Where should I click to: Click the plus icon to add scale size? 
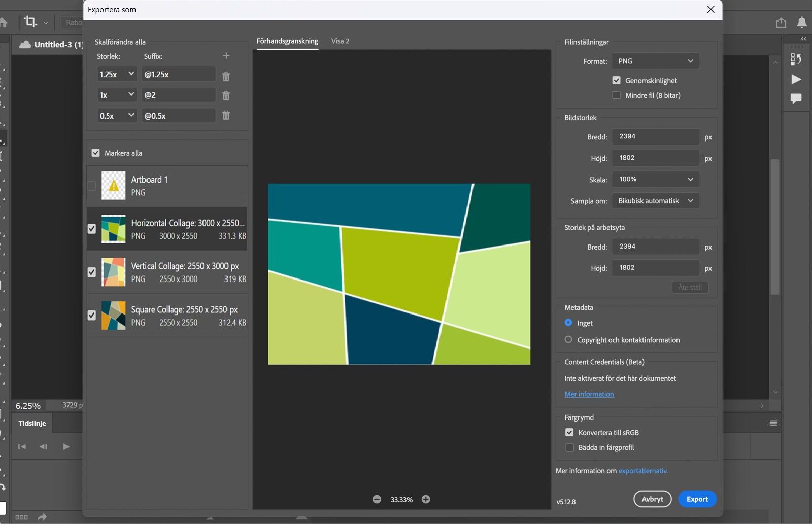pyautogui.click(x=226, y=56)
